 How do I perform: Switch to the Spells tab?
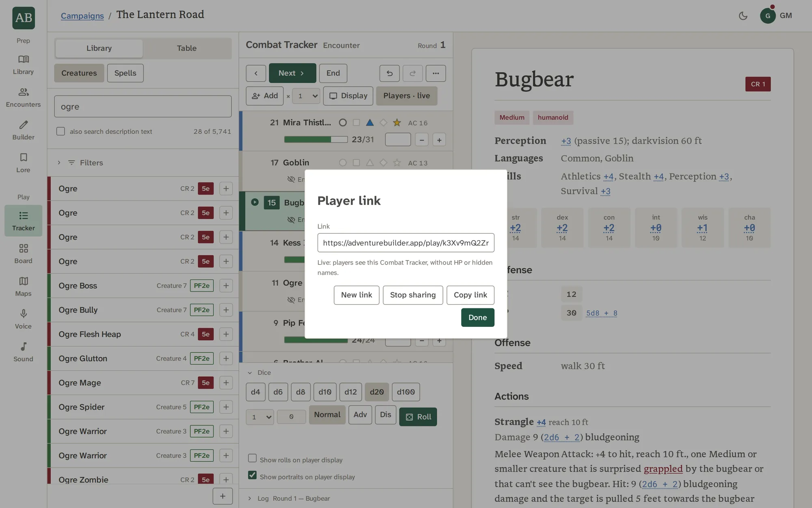[125, 73]
